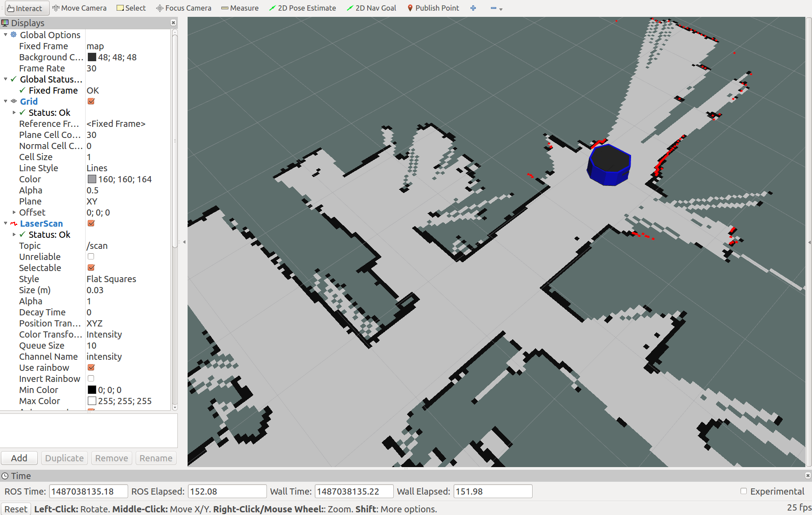This screenshot has width=812, height=515.
Task: Uncheck the Selectable checkbox
Action: 91,267
